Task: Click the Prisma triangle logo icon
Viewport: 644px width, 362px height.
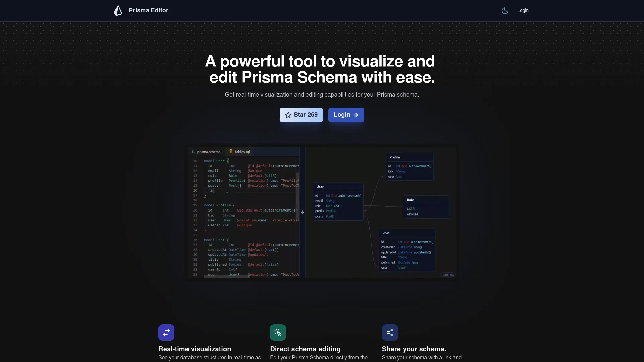Action: [118, 11]
